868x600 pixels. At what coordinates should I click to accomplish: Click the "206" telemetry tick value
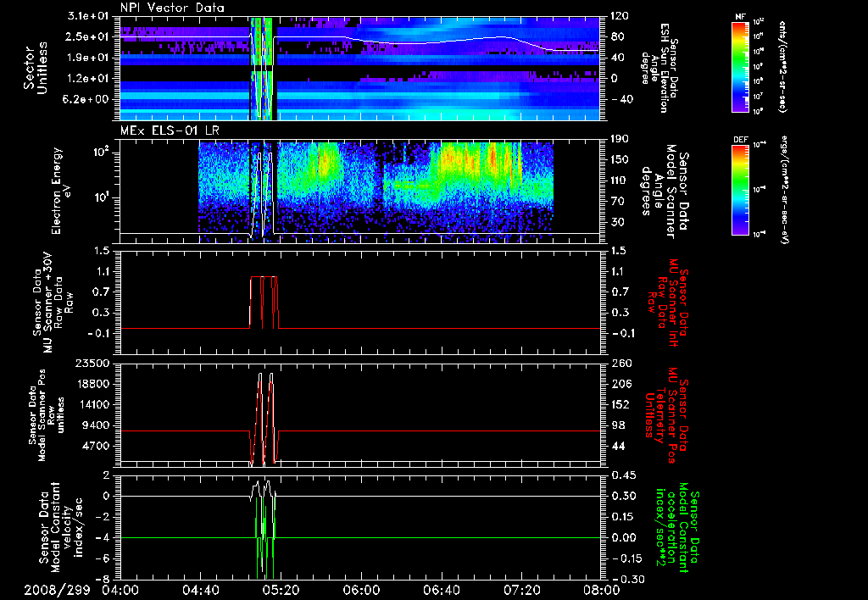pos(620,384)
